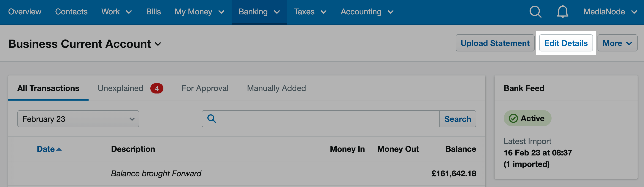Click the green Active check icon
This screenshot has height=187, width=644.
513,118
